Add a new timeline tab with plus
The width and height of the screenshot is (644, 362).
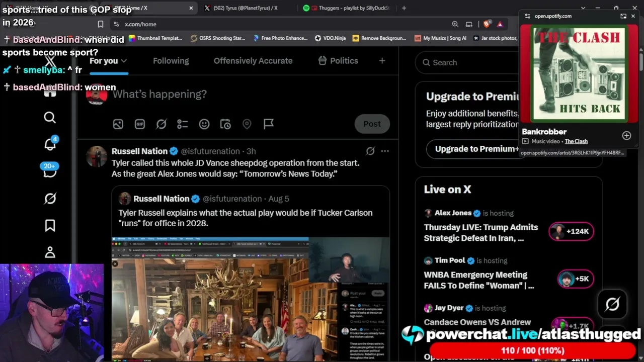tap(382, 61)
